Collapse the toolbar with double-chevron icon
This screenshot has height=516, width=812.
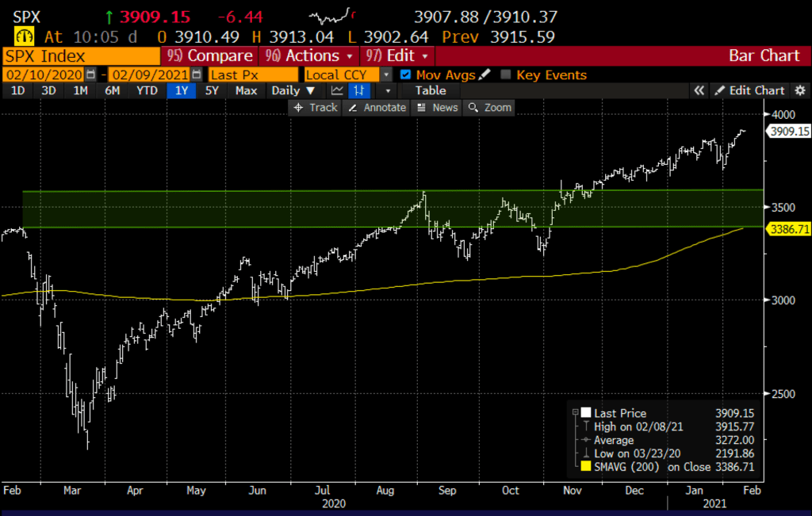[699, 90]
